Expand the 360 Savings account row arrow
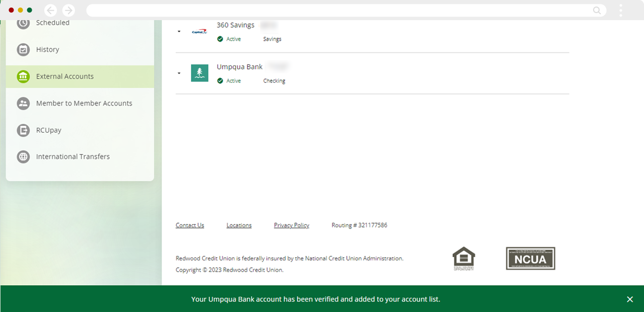This screenshot has height=312, width=644. pos(179,32)
